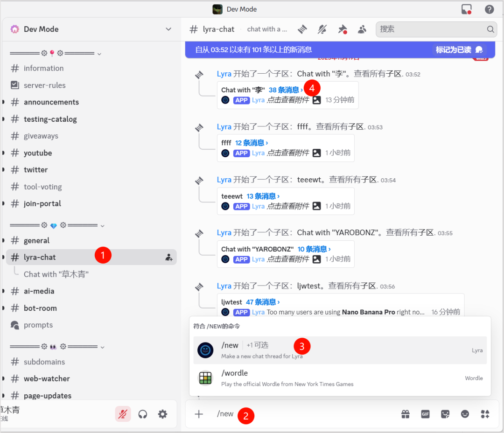Unmute the microphone in user panel
Image resolution: width=504 pixels, height=433 pixels.
point(123,414)
